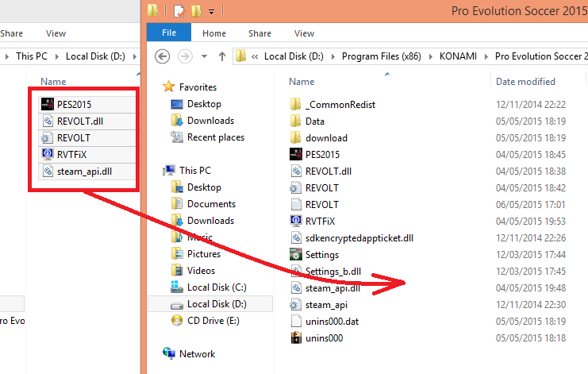Select Desktop under This PC
Image resolution: width=588 pixels, height=374 pixels.
tap(196, 187)
